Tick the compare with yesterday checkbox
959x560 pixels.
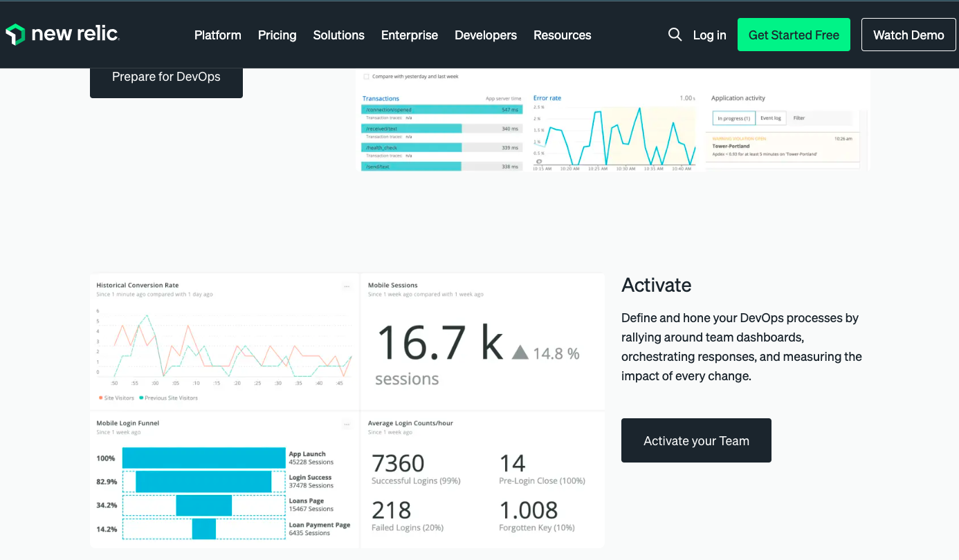click(x=367, y=77)
